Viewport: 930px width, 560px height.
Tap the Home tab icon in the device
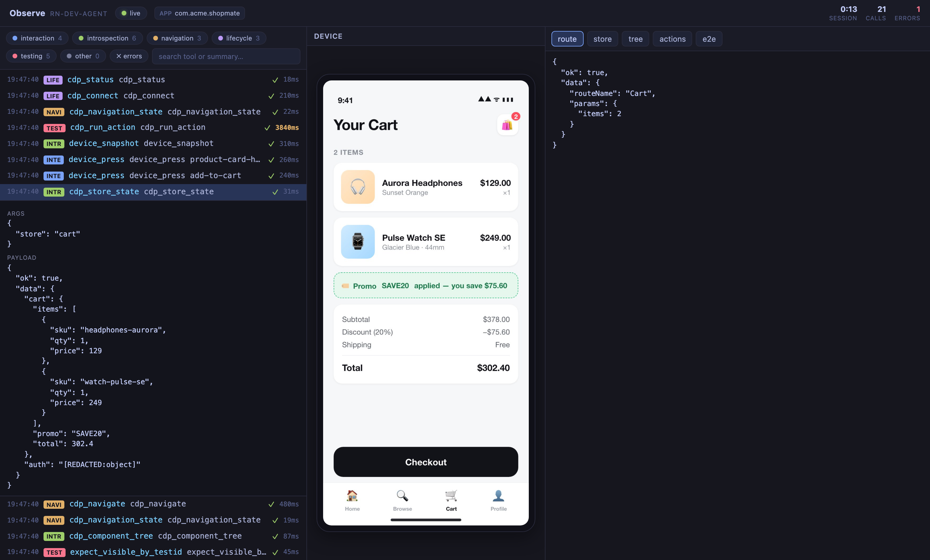click(x=352, y=496)
